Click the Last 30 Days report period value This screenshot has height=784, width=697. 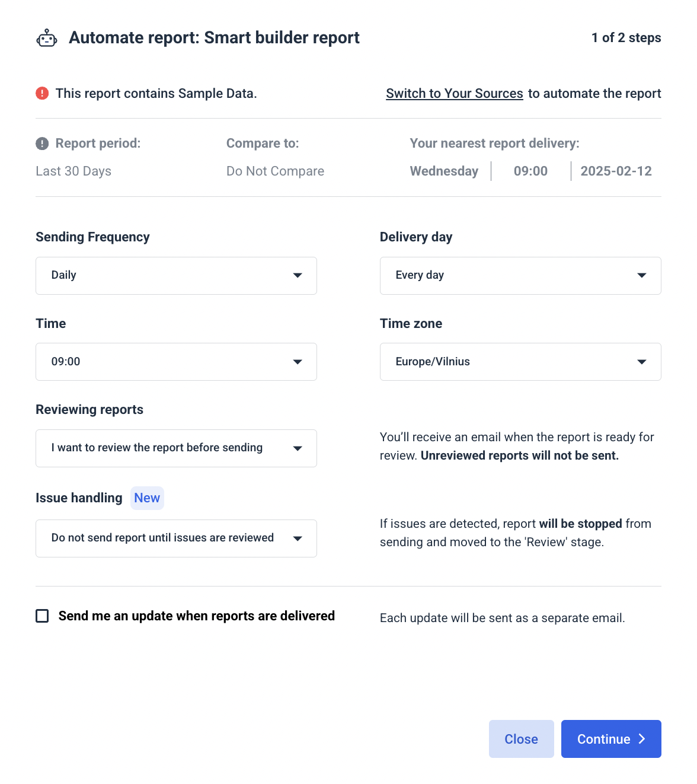point(73,171)
